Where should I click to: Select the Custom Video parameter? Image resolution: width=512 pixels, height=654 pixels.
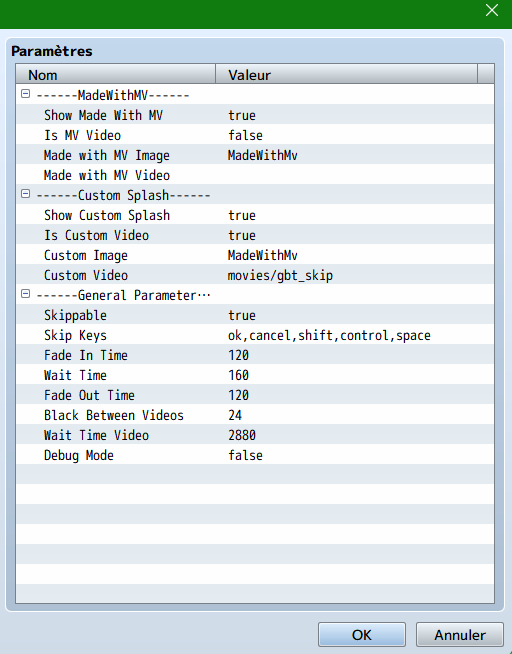[x=255, y=275]
